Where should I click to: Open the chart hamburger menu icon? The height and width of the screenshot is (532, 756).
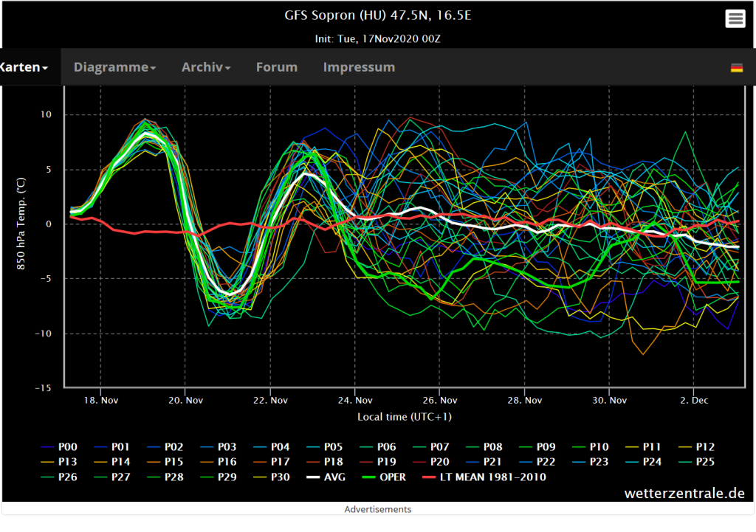[x=735, y=19]
